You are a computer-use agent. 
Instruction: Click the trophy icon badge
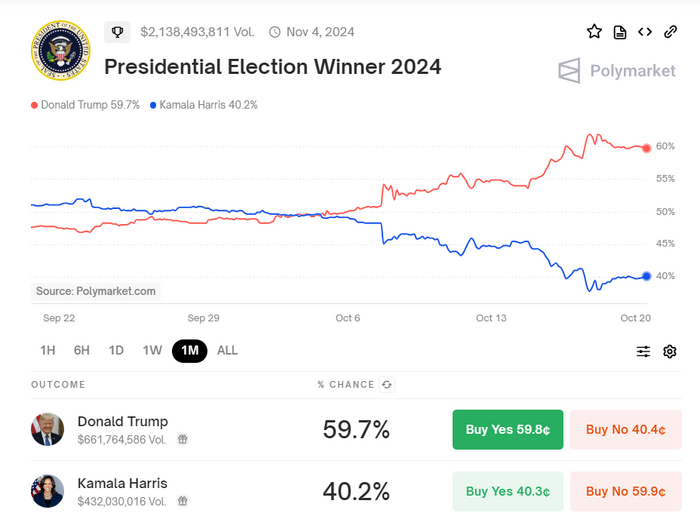point(117,32)
